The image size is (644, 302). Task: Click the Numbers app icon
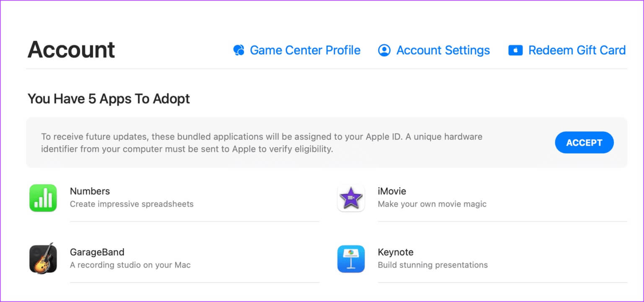tap(43, 198)
